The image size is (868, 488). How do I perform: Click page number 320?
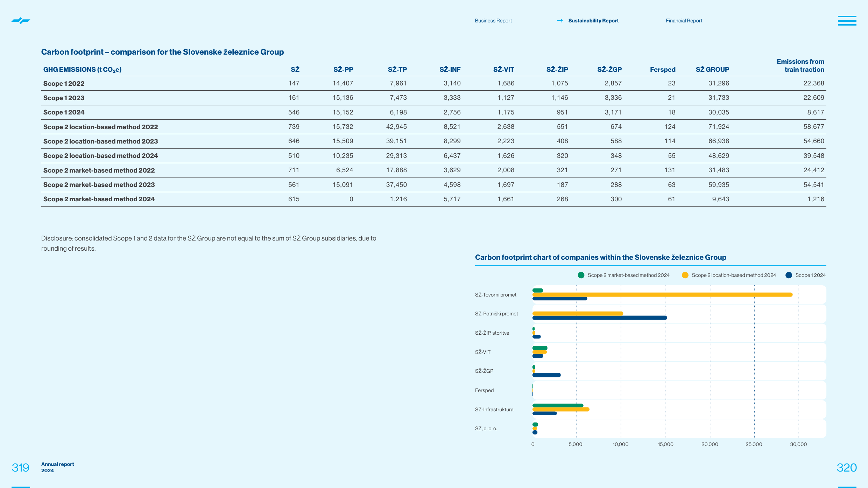(846, 468)
